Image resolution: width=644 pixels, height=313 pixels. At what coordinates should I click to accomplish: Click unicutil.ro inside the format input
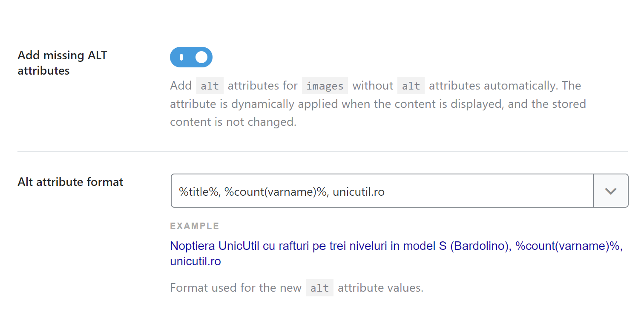pyautogui.click(x=359, y=192)
